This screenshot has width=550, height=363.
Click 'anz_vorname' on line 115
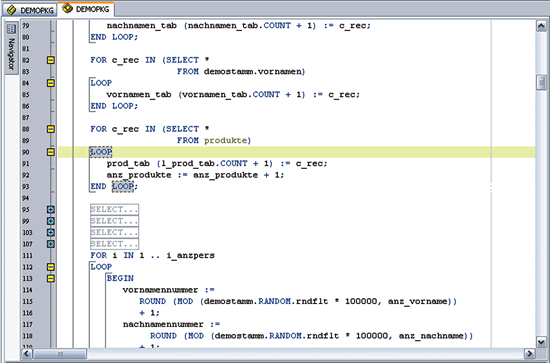(418, 301)
